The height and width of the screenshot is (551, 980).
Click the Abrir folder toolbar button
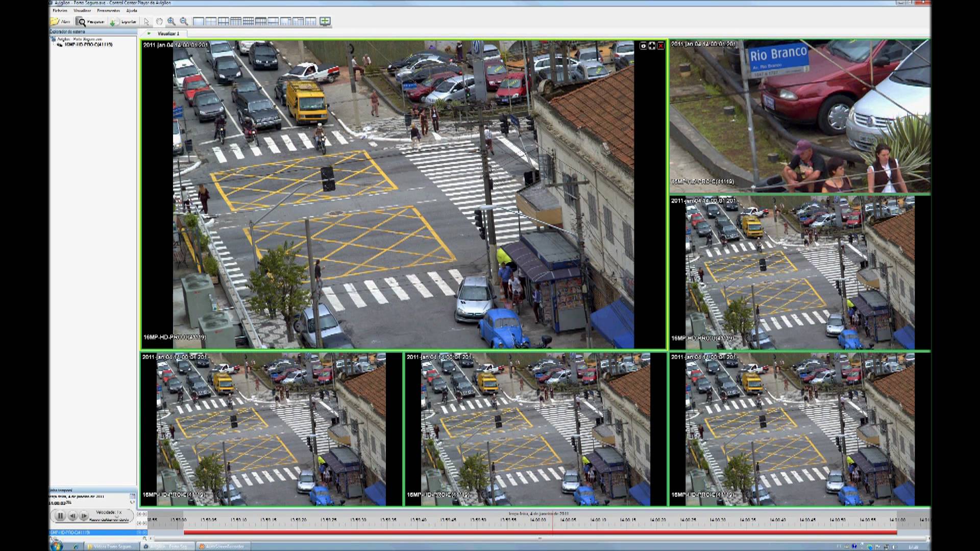[60, 21]
